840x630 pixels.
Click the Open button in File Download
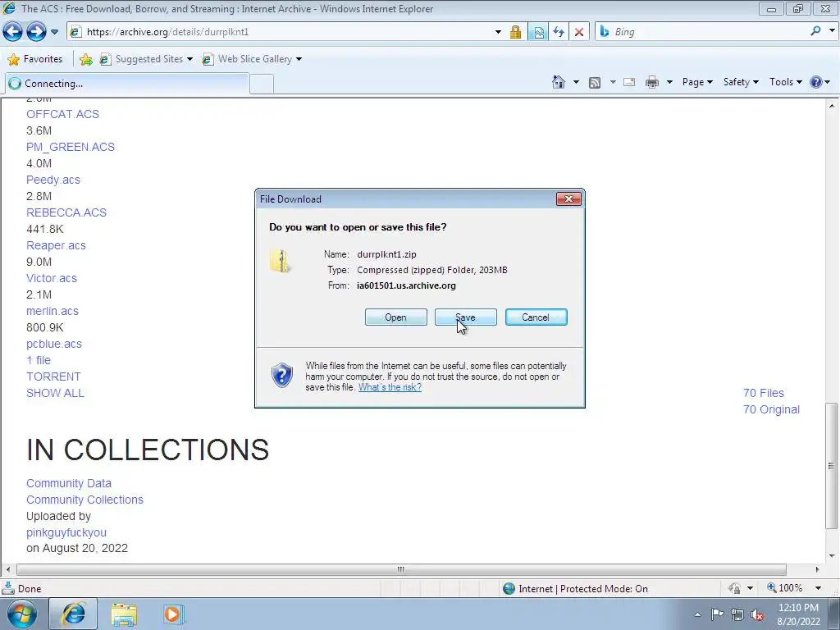(396, 317)
